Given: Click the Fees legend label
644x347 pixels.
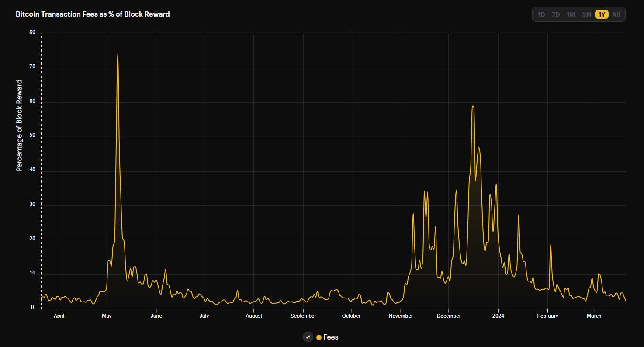Looking at the screenshot, I should (331, 337).
